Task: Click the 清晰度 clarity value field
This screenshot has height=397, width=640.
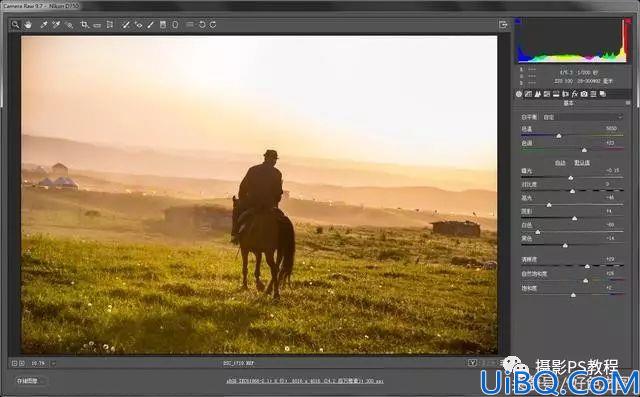Action: [x=610, y=259]
